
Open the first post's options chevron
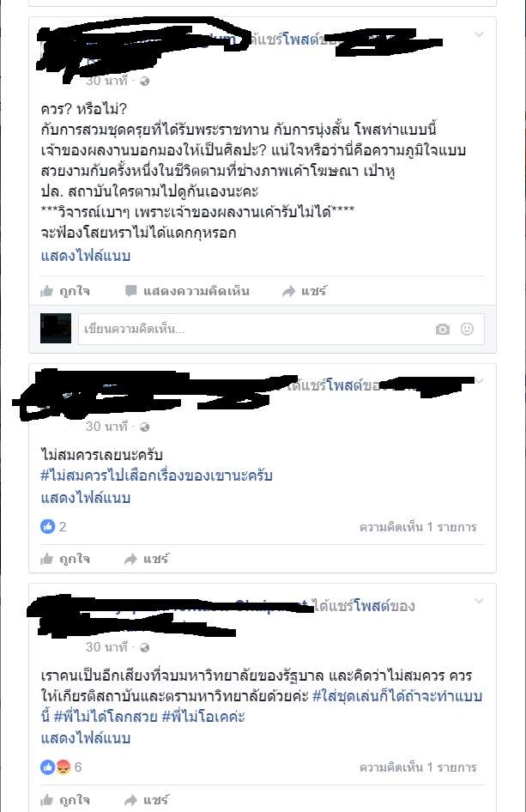[479, 34]
